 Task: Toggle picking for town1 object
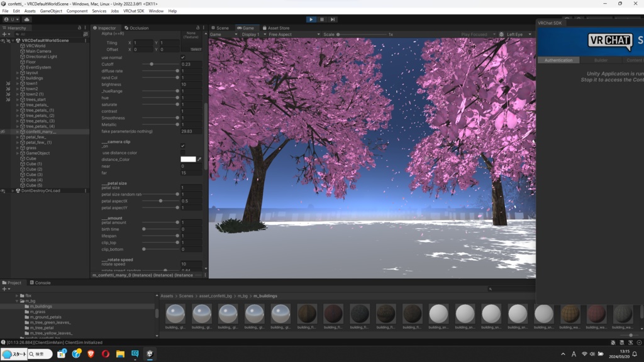tap(8, 84)
